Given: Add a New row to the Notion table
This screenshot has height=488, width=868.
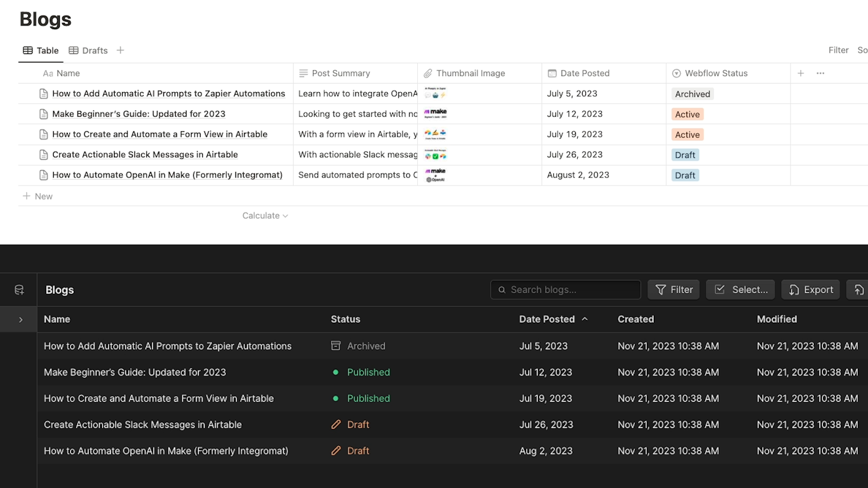Looking at the screenshot, I should [x=37, y=196].
